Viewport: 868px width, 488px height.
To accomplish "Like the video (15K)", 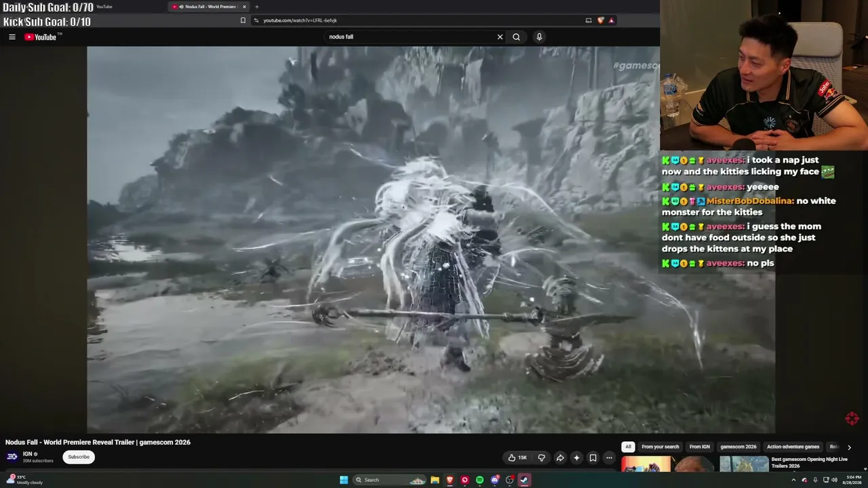I will (517, 457).
